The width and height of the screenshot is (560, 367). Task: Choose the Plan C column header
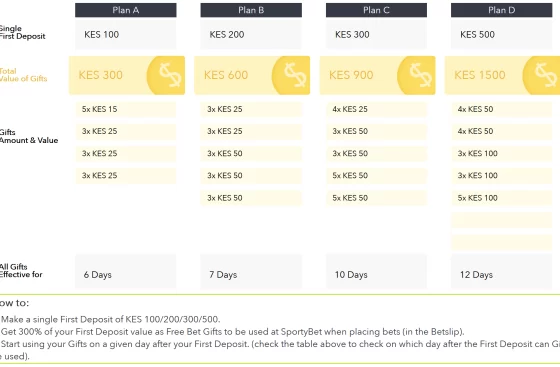coord(376,10)
